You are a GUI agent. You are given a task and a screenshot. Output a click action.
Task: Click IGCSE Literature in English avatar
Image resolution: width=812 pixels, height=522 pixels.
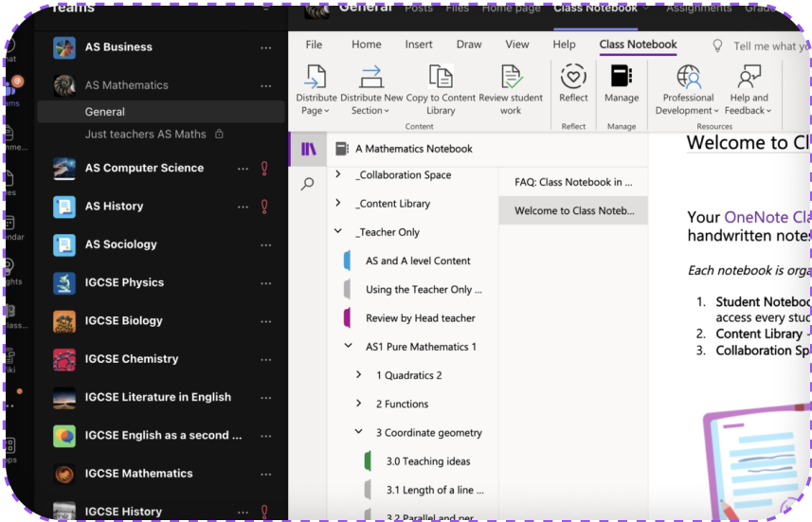(64, 398)
